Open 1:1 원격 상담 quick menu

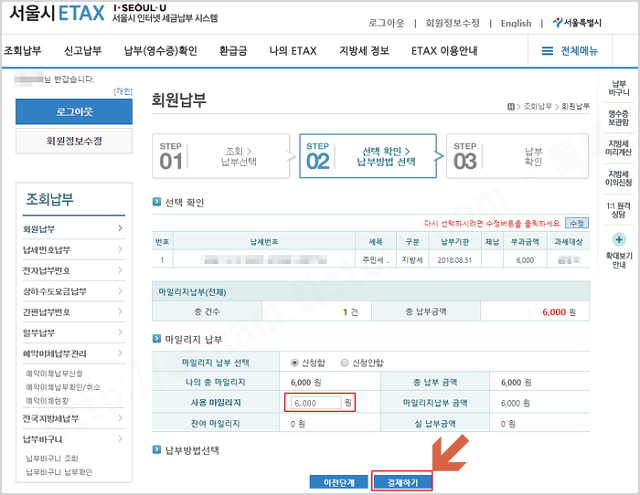(x=619, y=210)
